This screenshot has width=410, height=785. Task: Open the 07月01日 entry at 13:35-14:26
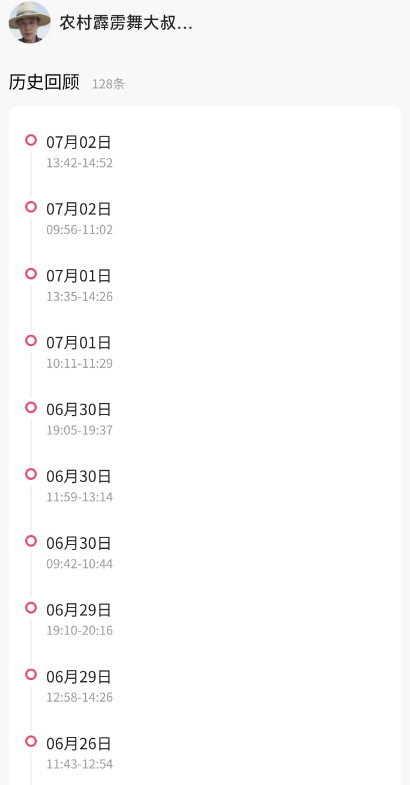[205, 285]
